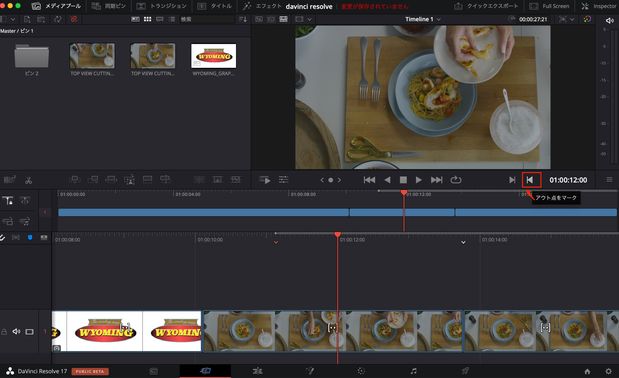The image size is (619, 378).
Task: Add a blue marker to the timeline
Action: click(30, 237)
